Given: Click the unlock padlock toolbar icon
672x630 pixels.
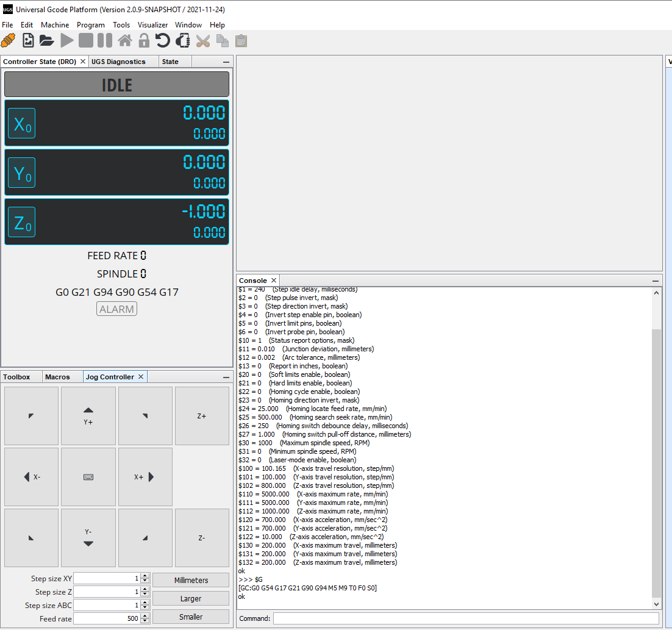Looking at the screenshot, I should coord(144,41).
